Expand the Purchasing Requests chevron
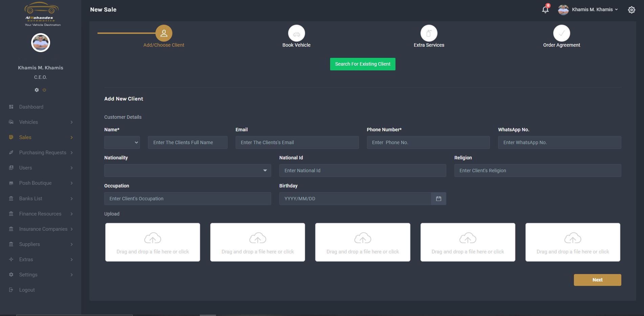 click(x=71, y=153)
